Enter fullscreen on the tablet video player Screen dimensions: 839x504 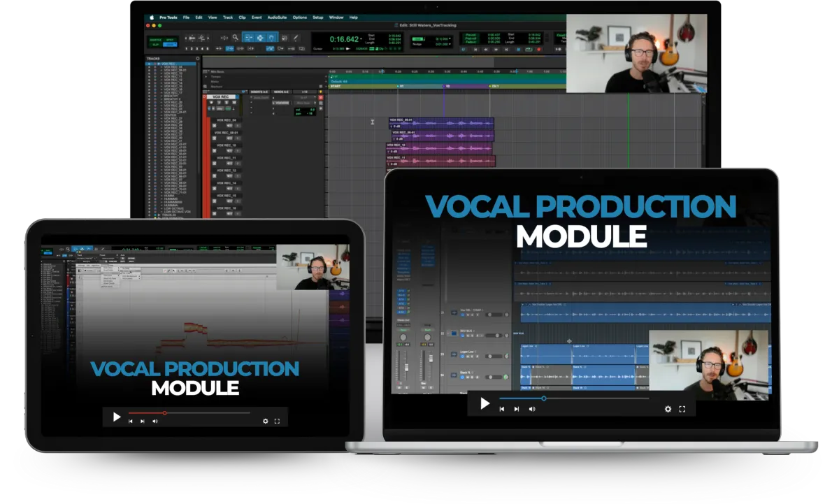pyautogui.click(x=277, y=422)
